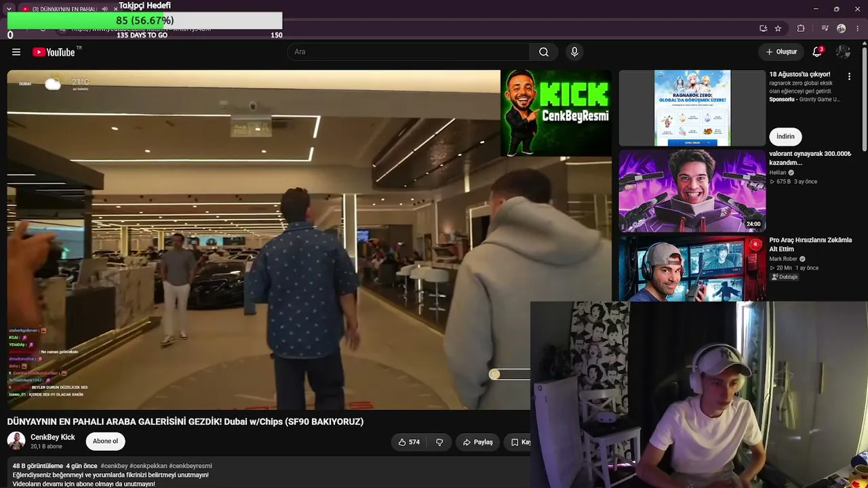Viewport: 868px width, 488px height.
Task: Open the YouTube hamburger guide menu
Action: tap(16, 52)
